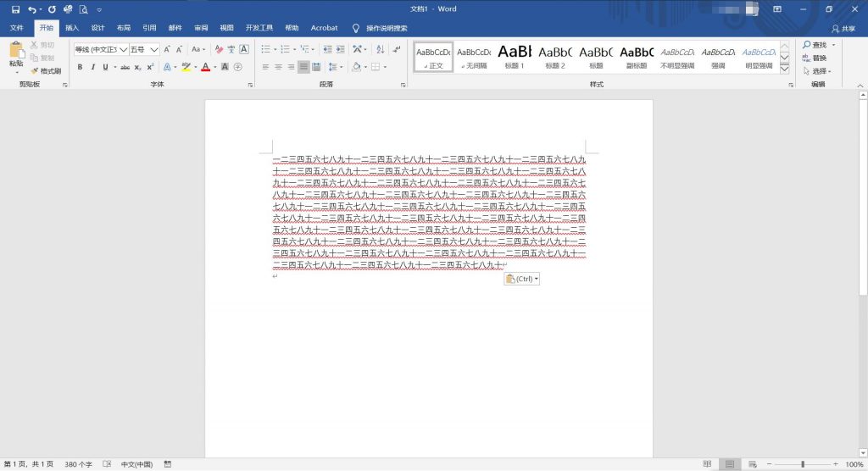This screenshot has width=868, height=471.
Task: Decrease font size with the smaller A icon
Action: pos(180,49)
